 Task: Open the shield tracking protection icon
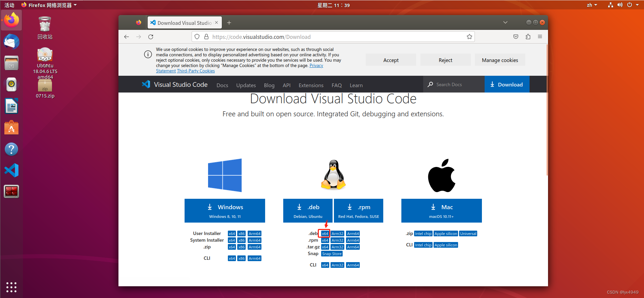197,37
